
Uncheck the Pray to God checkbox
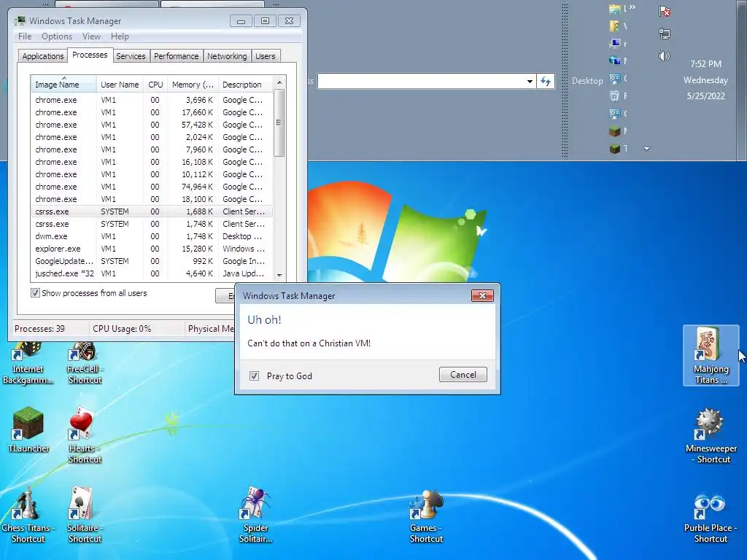(255, 376)
